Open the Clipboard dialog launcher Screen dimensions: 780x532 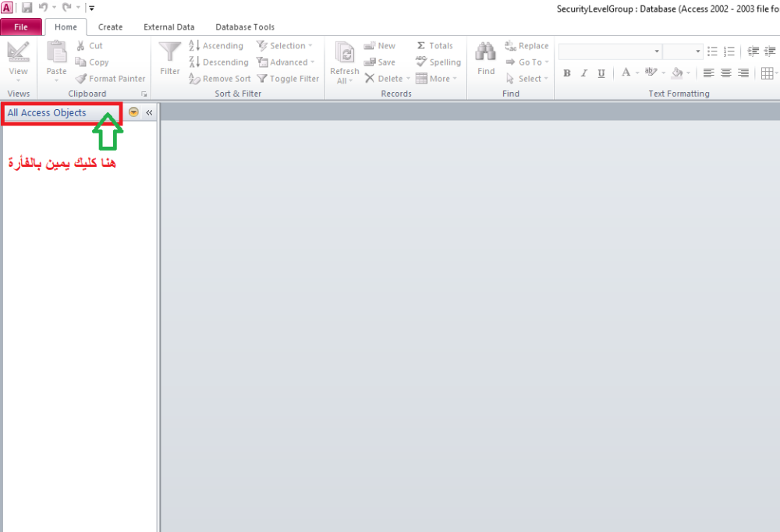click(x=144, y=94)
